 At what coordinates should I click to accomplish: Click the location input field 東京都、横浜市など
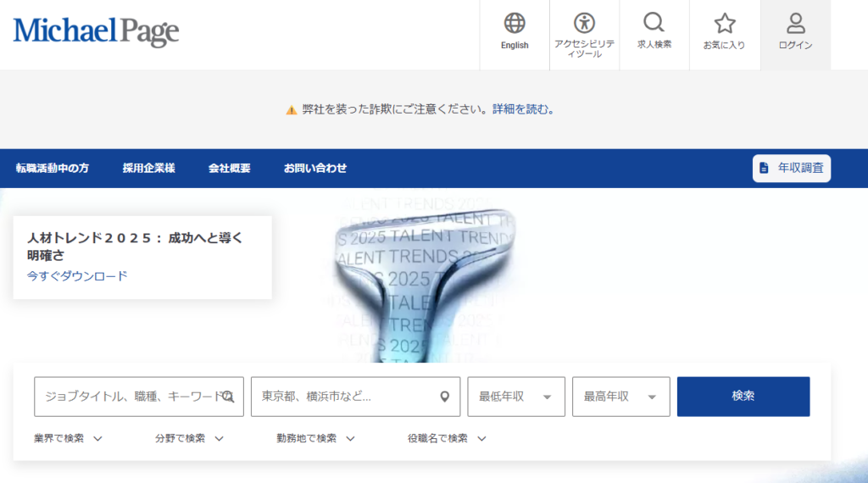pyautogui.click(x=346, y=397)
